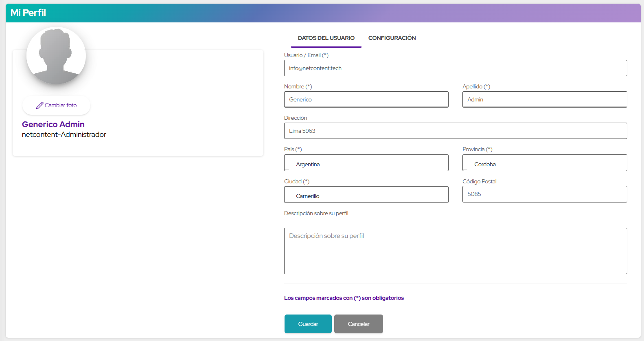This screenshot has width=644, height=341.
Task: Click the profile avatar picture
Action: coord(56,56)
